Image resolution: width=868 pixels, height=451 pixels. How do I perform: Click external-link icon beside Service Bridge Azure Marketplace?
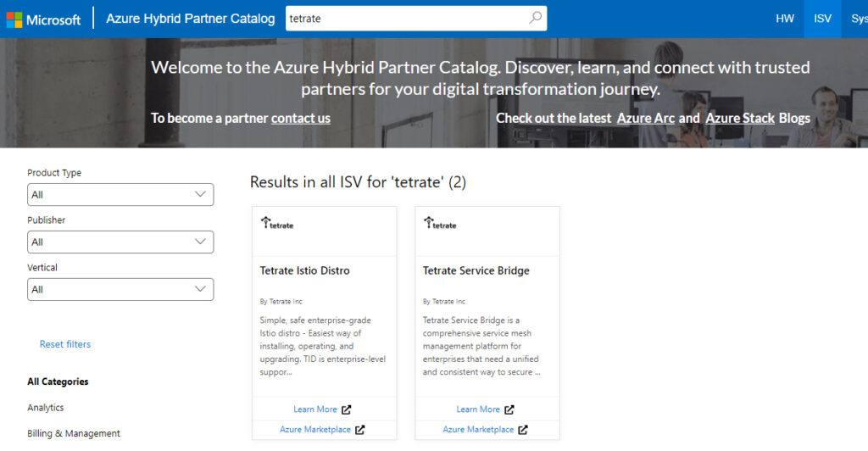[523, 430]
